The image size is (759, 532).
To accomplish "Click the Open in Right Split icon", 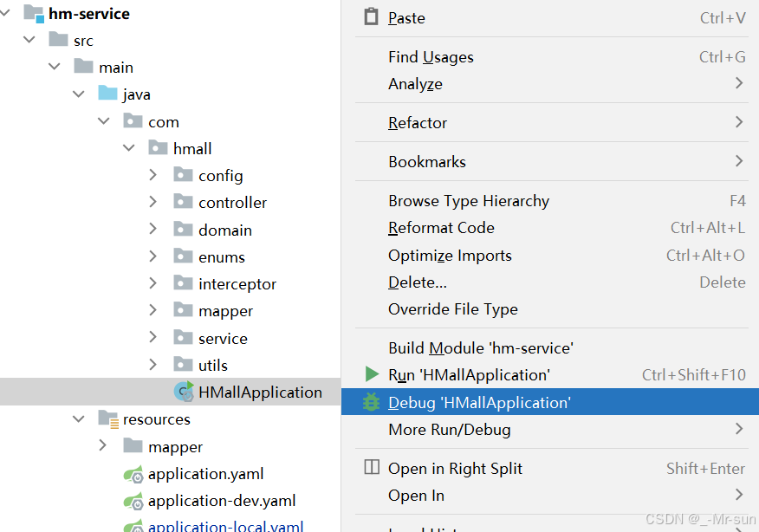I will click(372, 468).
